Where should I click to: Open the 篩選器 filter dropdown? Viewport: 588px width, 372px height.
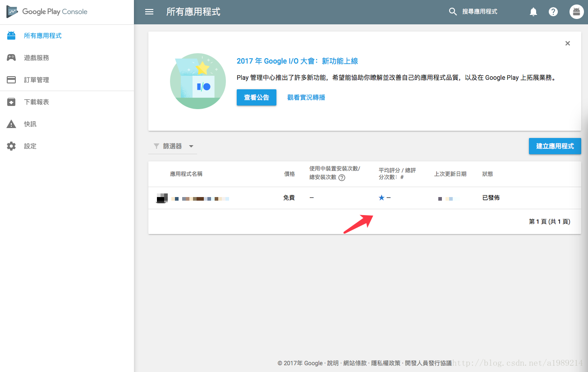(173, 146)
